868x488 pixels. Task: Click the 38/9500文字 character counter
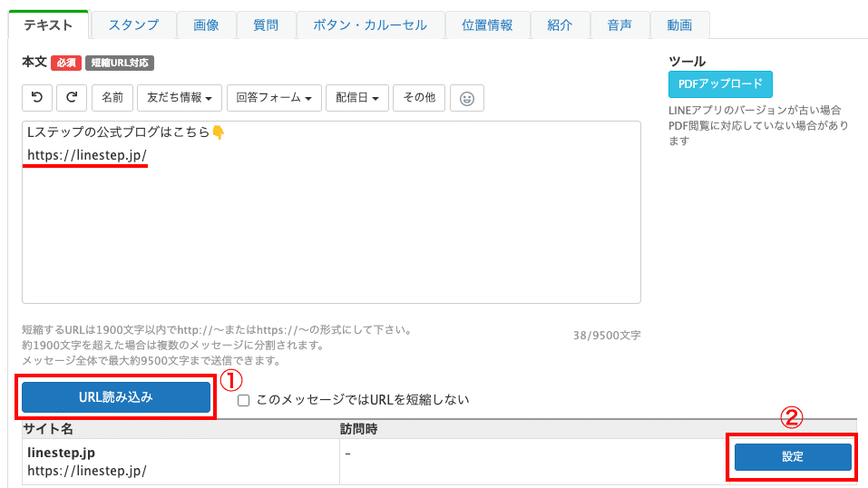pyautogui.click(x=607, y=335)
